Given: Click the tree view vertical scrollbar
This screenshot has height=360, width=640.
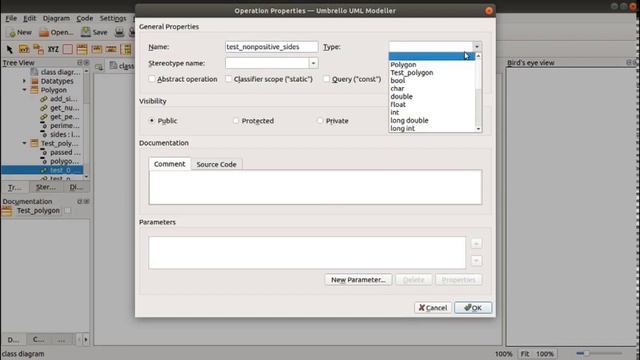Looking at the screenshot, I should (86, 124).
